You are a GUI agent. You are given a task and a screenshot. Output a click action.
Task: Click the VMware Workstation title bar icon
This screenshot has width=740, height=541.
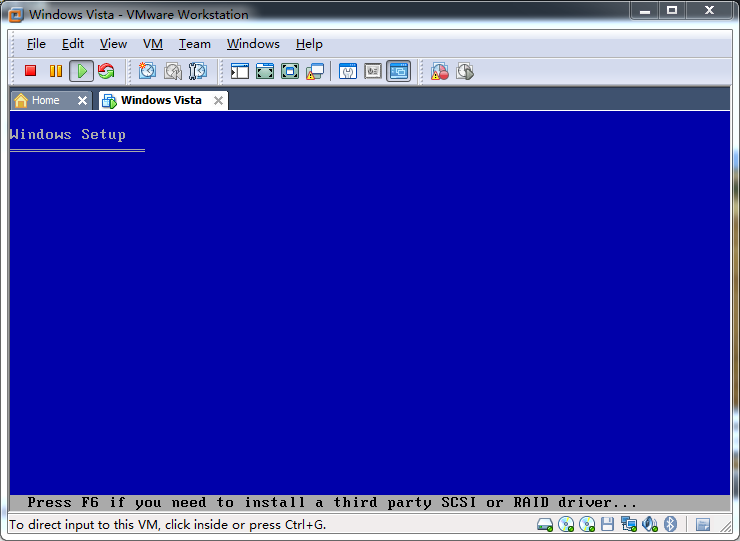tap(16, 15)
